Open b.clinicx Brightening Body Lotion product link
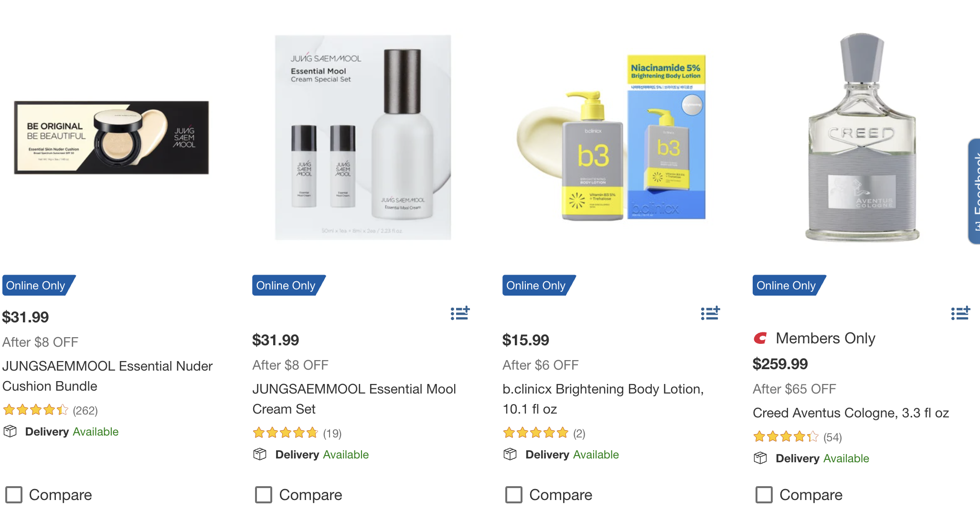 pos(603,399)
